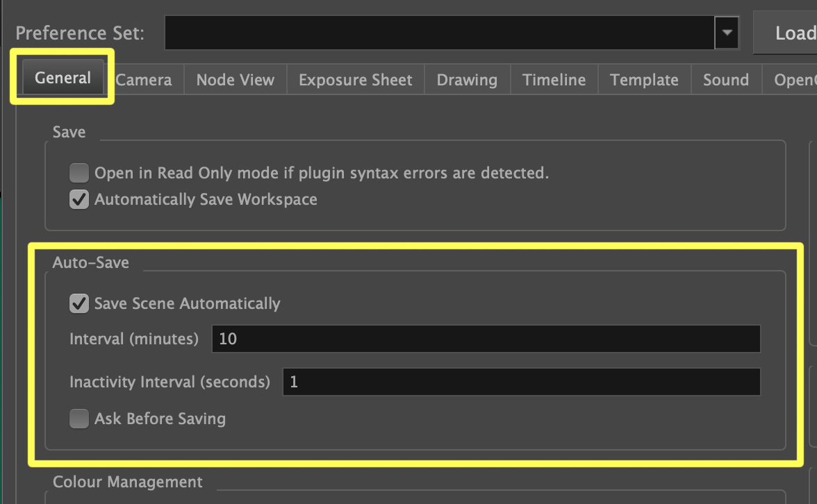This screenshot has width=817, height=504.
Task: Uncheck Save Scene Automatically
Action: (79, 303)
